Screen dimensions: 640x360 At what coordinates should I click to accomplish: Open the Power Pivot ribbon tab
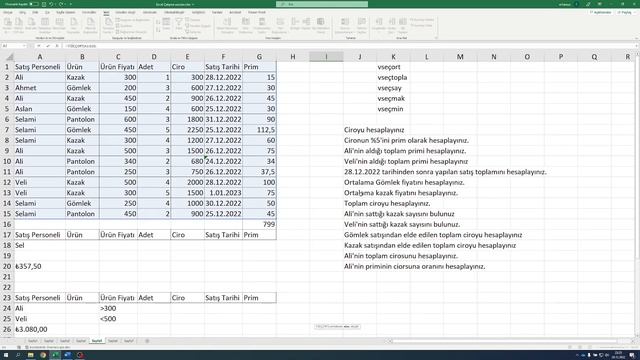click(x=257, y=13)
